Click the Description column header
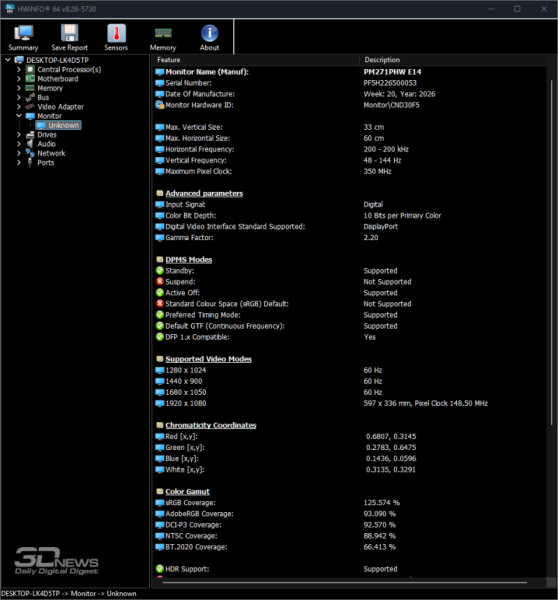Screen dimensions: 558x600 point(453,60)
